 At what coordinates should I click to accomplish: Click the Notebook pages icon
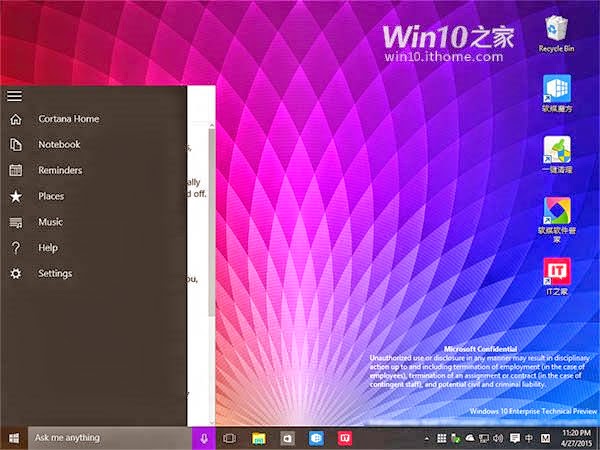point(16,145)
